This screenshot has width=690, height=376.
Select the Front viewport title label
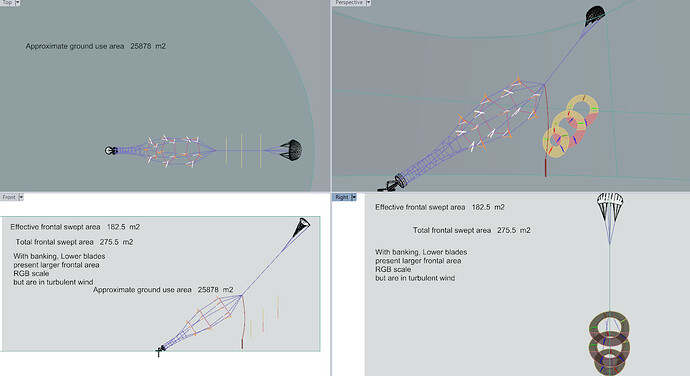(x=9, y=197)
